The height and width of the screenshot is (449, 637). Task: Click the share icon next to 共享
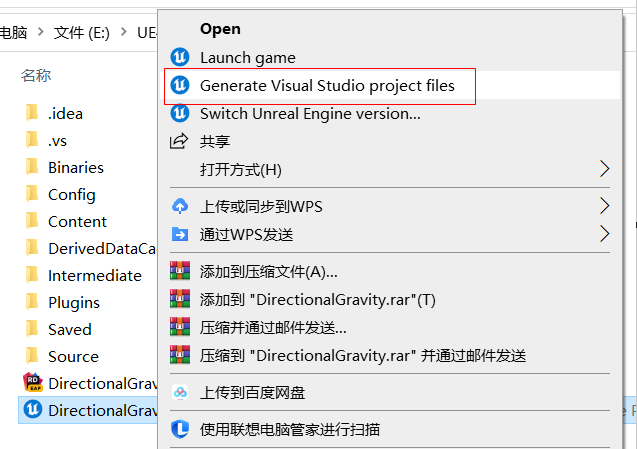(x=180, y=141)
